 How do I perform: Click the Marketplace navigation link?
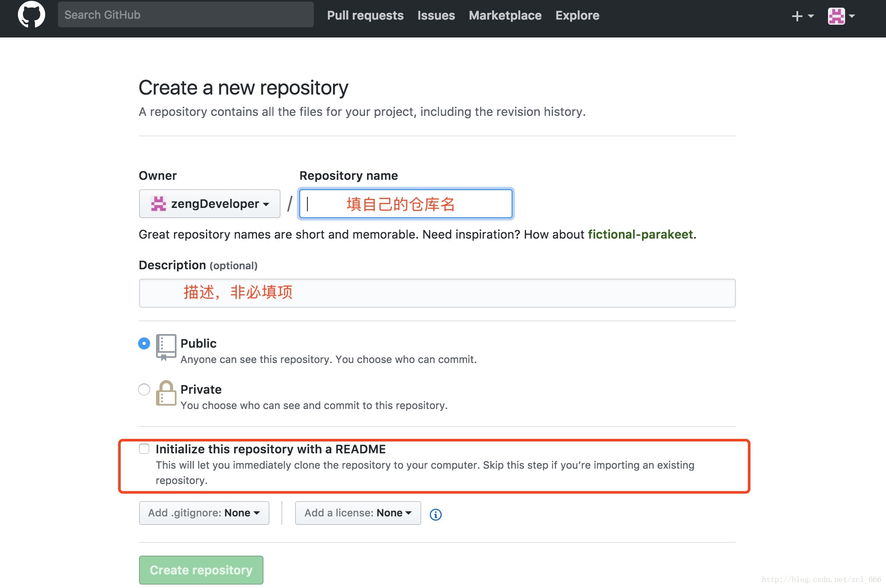pyautogui.click(x=504, y=14)
